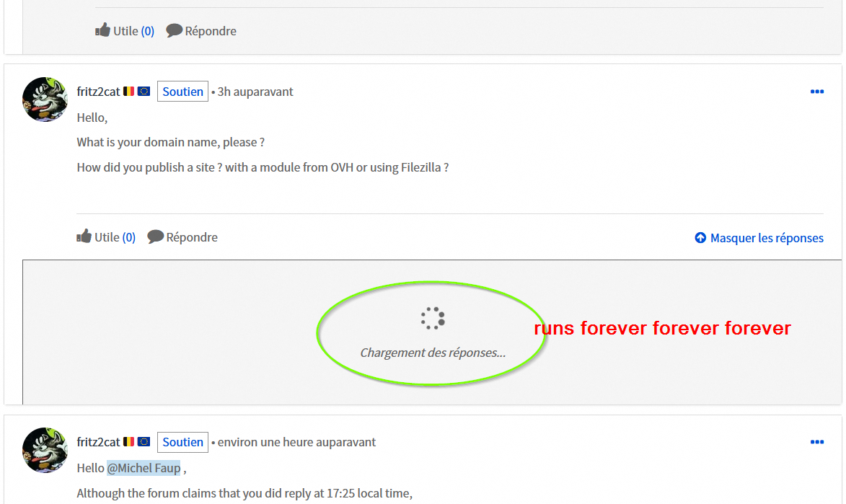Screen dimensions: 846x504
Task: Click EU flag next to fritz2cat in latest post
Action: [x=144, y=442]
